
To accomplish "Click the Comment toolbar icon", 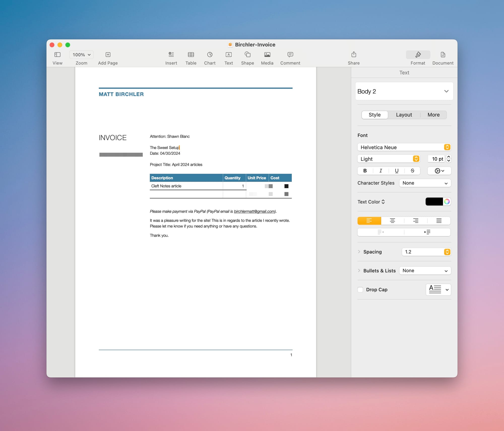I will tap(290, 55).
